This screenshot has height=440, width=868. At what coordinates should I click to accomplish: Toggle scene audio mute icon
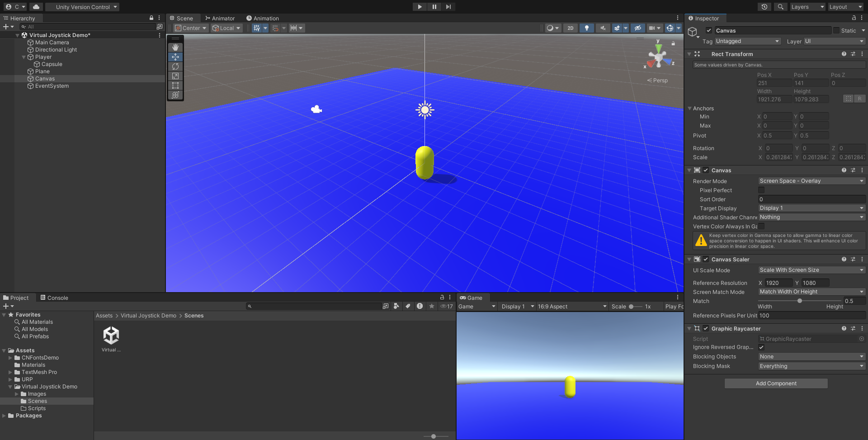(603, 28)
